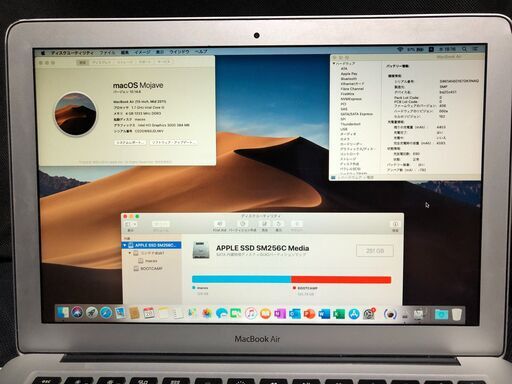Click the Software Update button

(x=172, y=142)
